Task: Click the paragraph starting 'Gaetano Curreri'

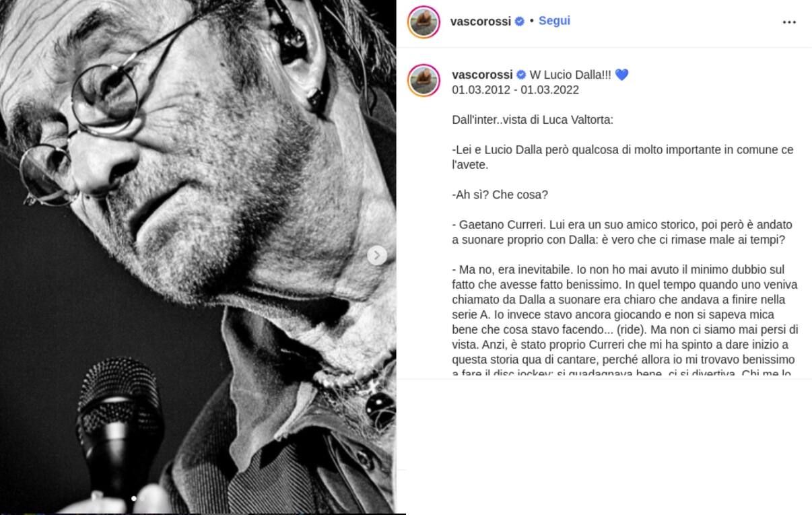Action: coord(622,232)
